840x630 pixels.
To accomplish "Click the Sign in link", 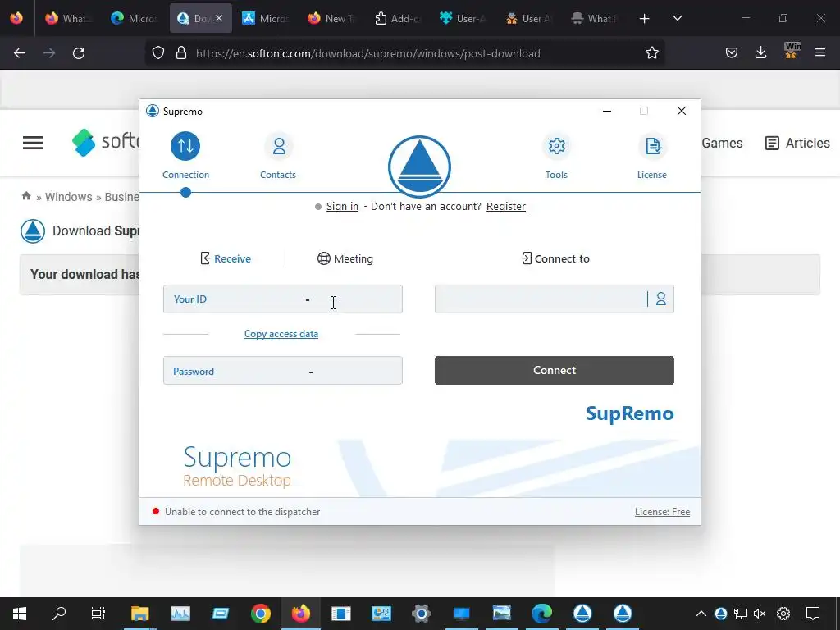I will click(342, 206).
